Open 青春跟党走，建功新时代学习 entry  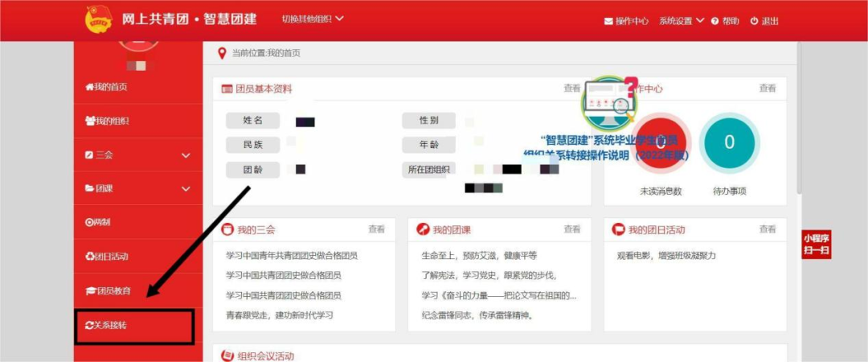point(280,315)
